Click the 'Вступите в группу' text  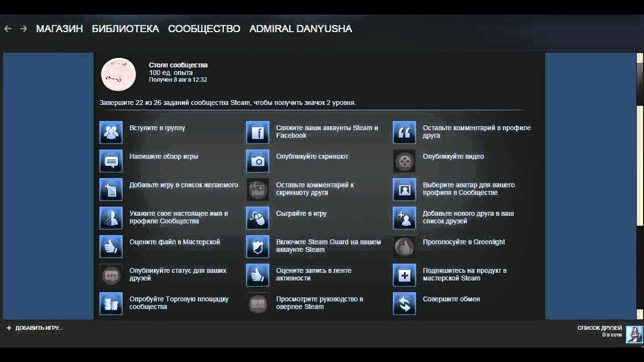[157, 128]
